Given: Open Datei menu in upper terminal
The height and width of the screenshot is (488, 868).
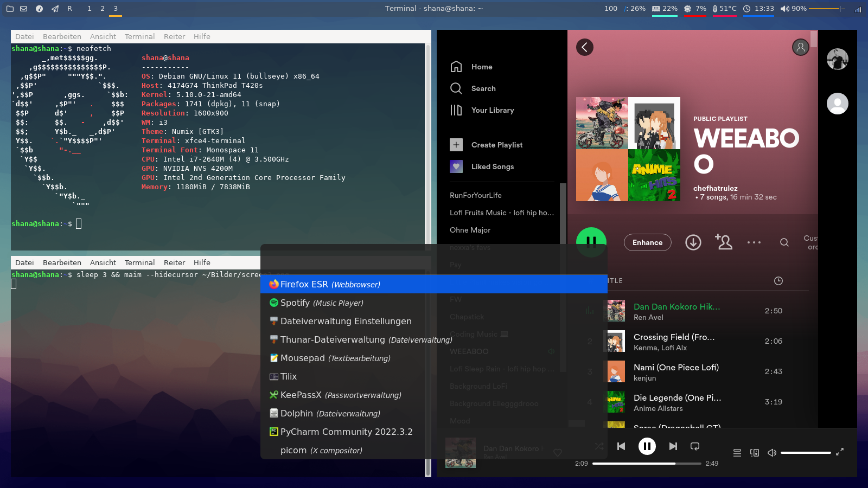Looking at the screenshot, I should point(24,36).
